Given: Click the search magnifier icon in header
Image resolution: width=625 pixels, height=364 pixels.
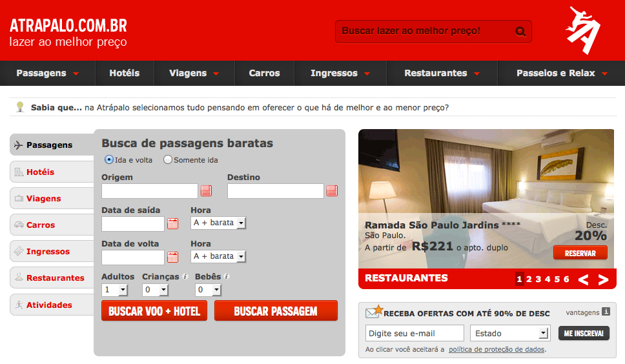Looking at the screenshot, I should tap(520, 32).
